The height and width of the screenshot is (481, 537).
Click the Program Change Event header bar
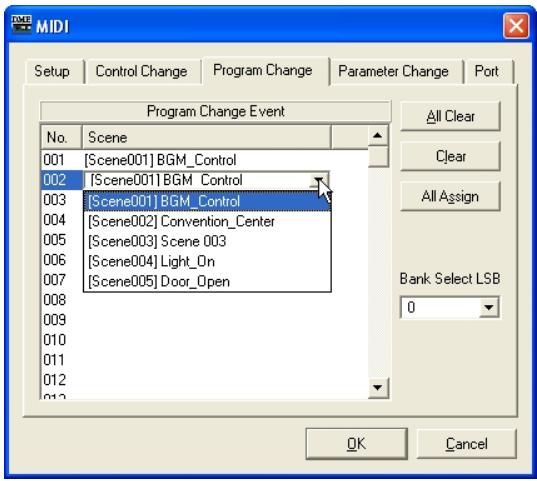tap(215, 111)
